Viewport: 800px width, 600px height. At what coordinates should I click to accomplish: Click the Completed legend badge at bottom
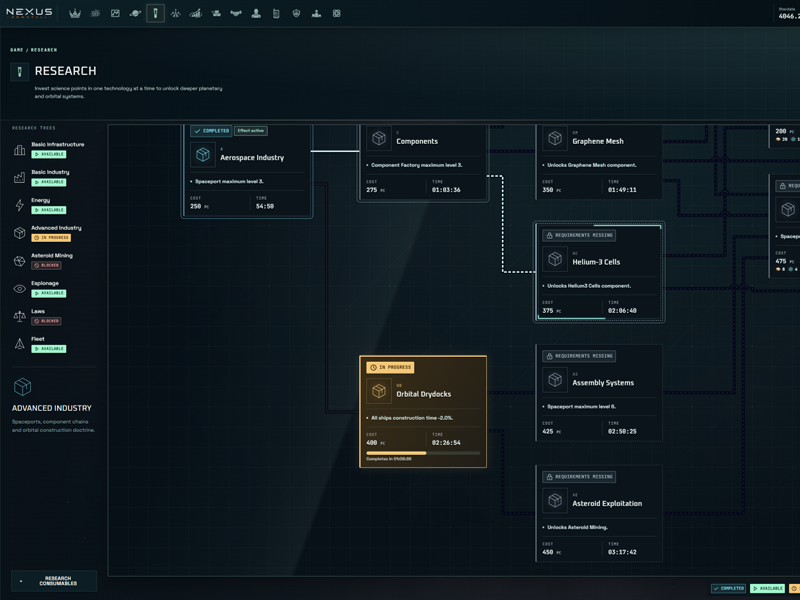coord(729,588)
